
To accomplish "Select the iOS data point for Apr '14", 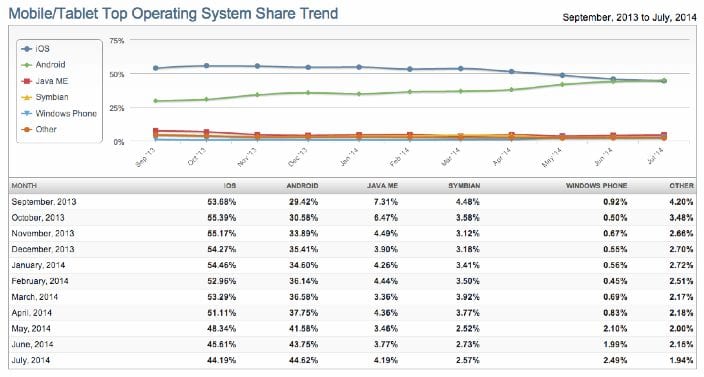I will [x=511, y=71].
